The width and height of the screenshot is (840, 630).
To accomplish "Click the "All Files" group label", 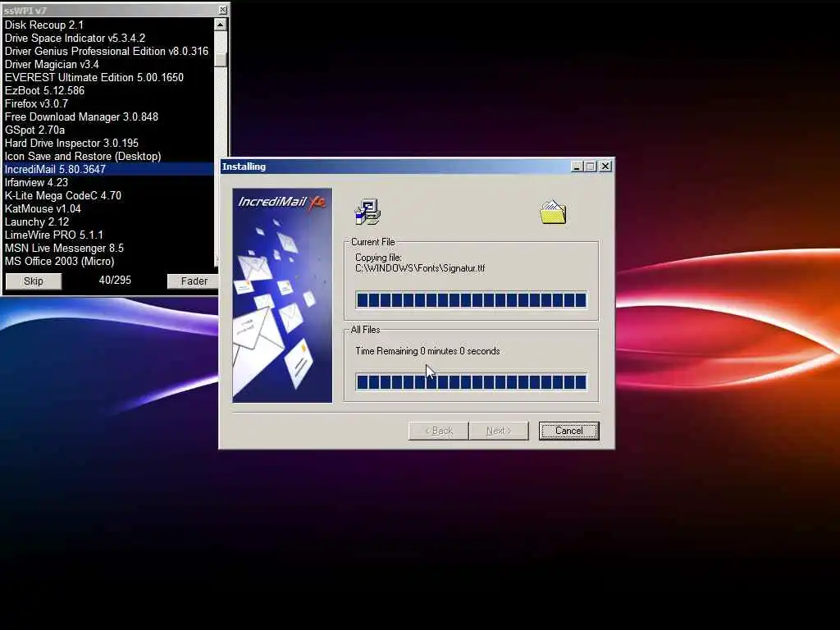I will click(365, 330).
